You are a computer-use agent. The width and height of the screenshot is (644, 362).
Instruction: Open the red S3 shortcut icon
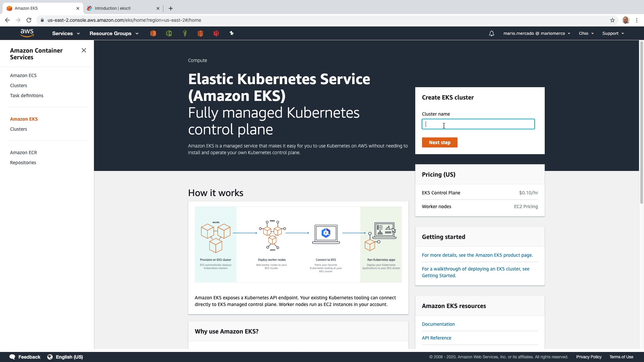tap(216, 33)
